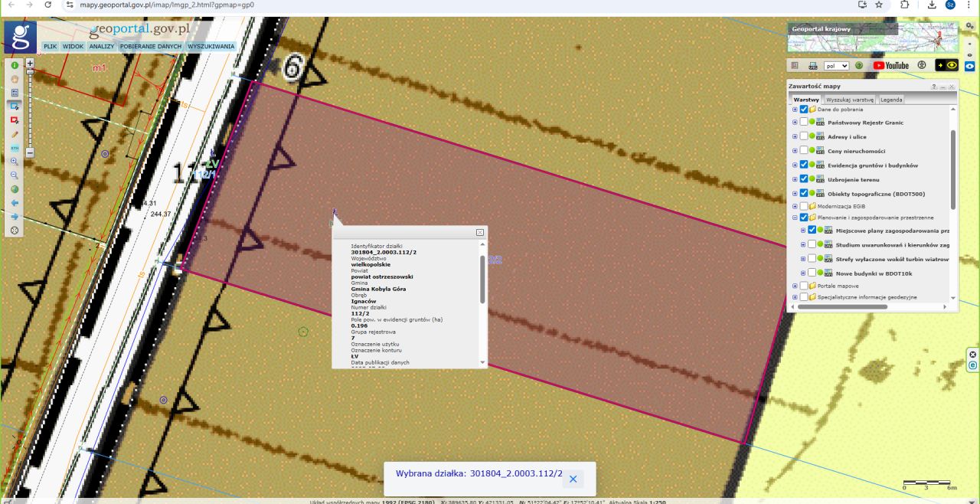This screenshot has width=980, height=504.
Task: Close the parcel information popup
Action: pyautogui.click(x=480, y=232)
